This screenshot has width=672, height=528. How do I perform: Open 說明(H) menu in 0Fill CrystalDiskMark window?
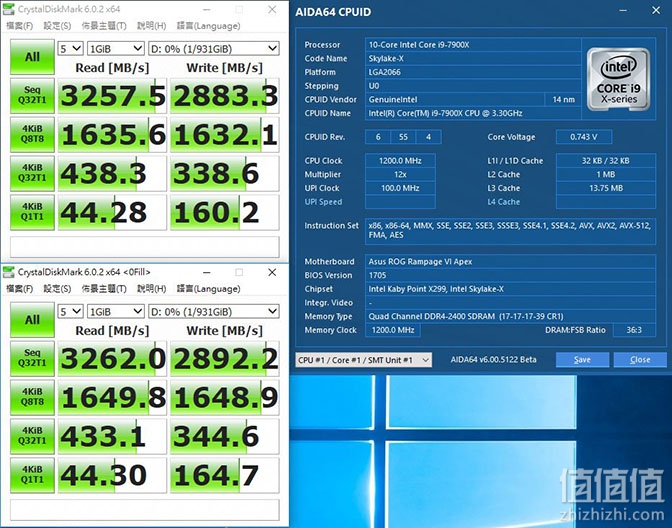pyautogui.click(x=151, y=288)
